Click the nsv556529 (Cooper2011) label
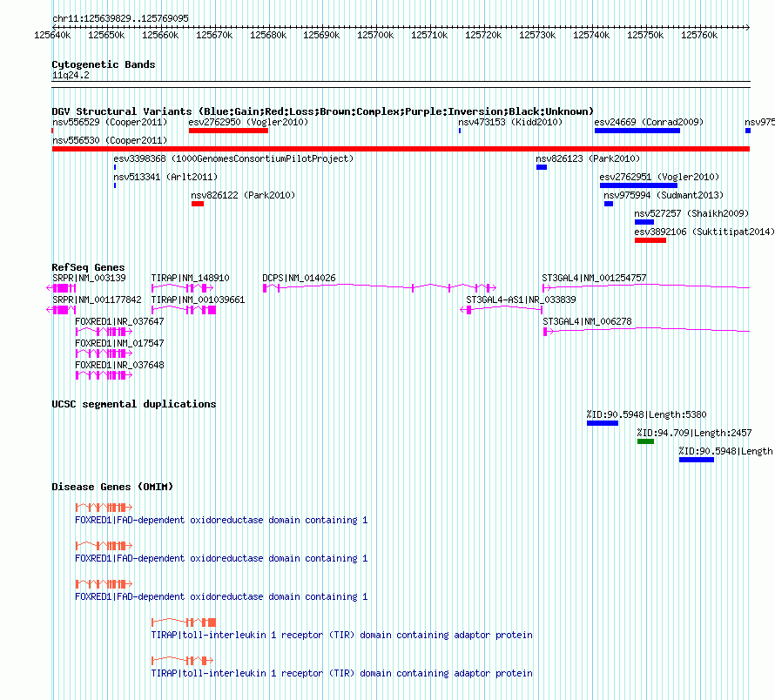 click(x=110, y=122)
